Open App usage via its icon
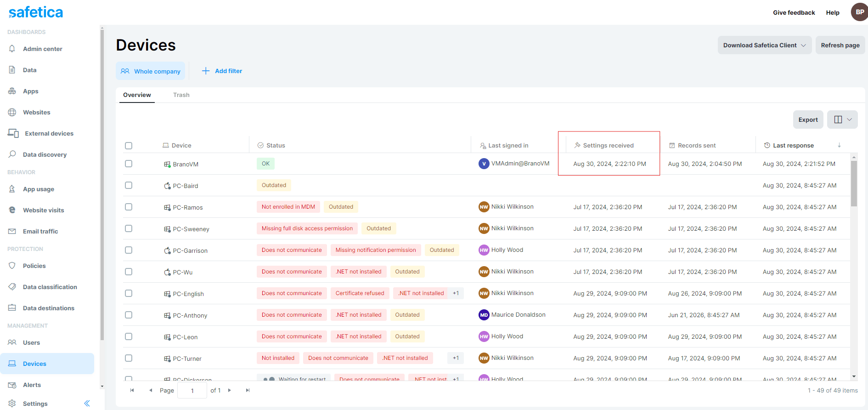Image resolution: width=868 pixels, height=410 pixels. click(12, 189)
